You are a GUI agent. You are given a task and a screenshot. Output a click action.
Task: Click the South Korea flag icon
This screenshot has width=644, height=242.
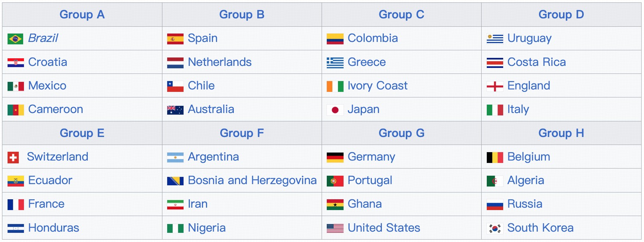(x=495, y=228)
